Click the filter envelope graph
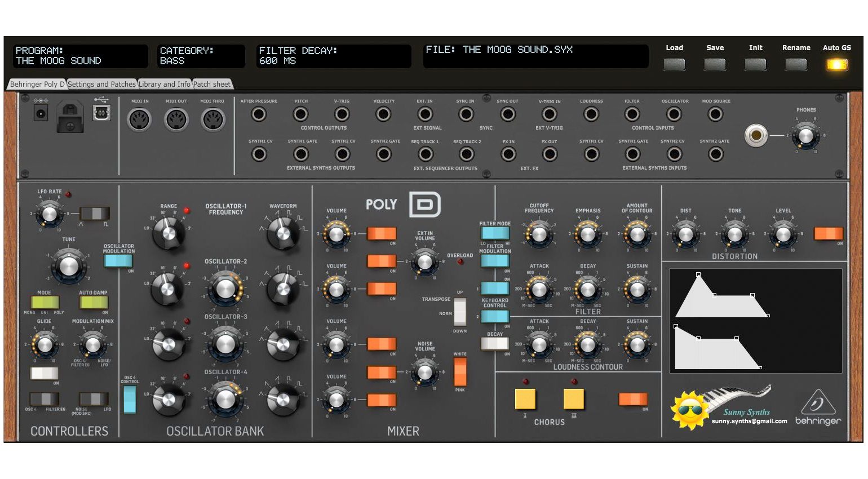The height and width of the screenshot is (479, 868). [x=722, y=295]
